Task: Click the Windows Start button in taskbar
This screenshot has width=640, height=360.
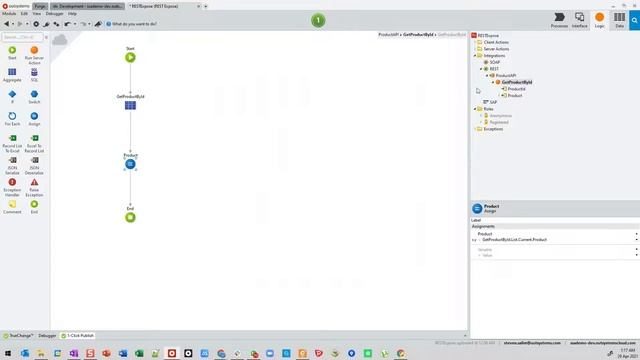Action: point(8,353)
